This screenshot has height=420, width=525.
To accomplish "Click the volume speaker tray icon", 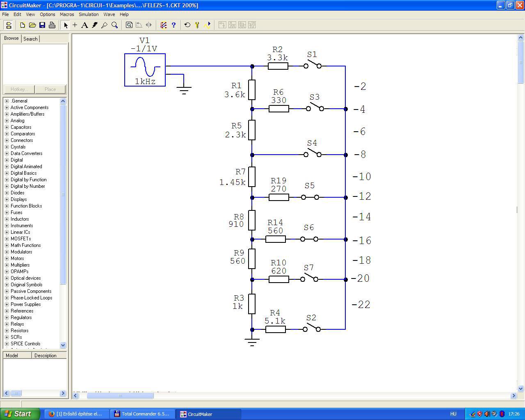I will pos(487,414).
